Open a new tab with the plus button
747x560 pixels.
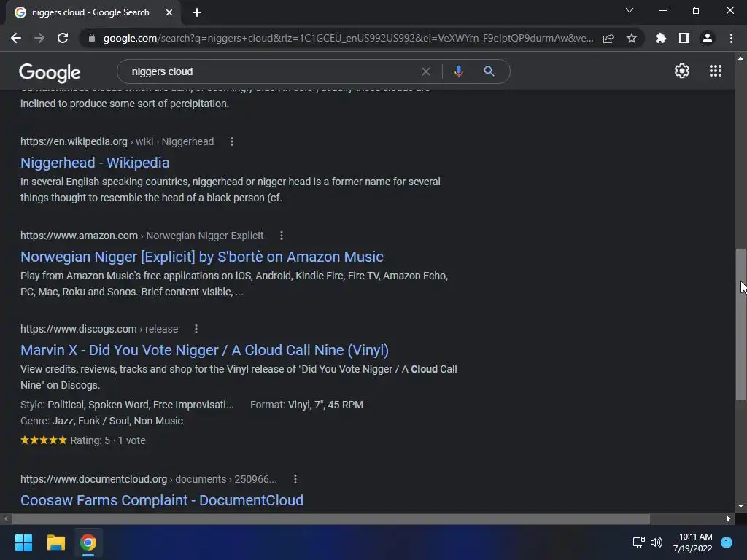(197, 12)
